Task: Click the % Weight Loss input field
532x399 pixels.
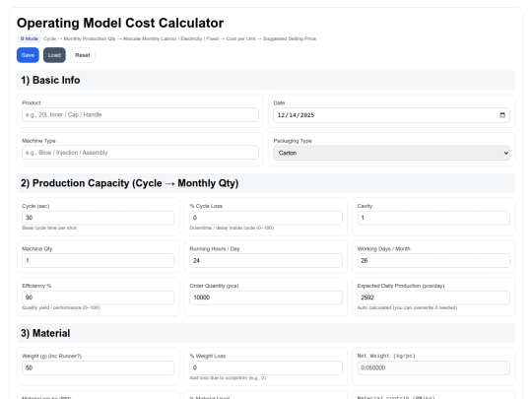Action: tap(266, 367)
